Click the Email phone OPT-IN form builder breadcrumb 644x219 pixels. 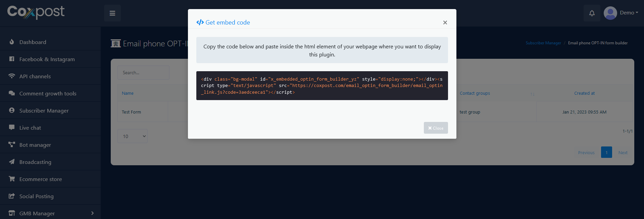pyautogui.click(x=598, y=43)
